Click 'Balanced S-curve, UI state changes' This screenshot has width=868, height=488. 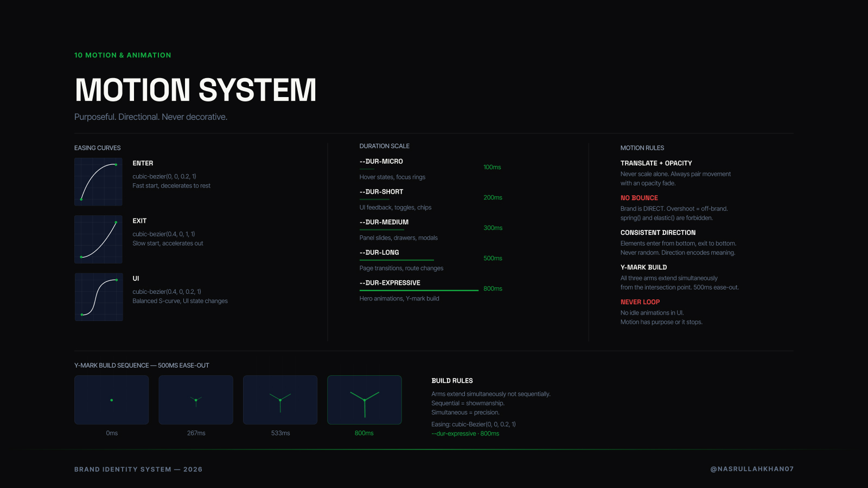pyautogui.click(x=180, y=300)
